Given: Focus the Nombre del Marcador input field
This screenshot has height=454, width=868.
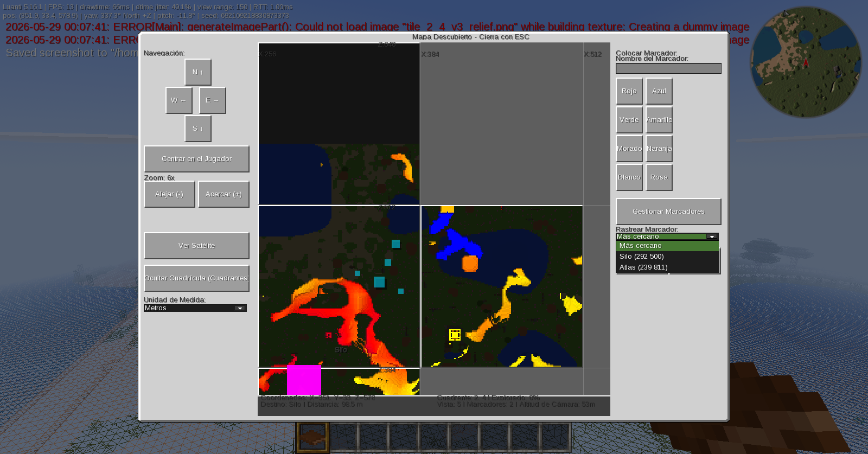Looking at the screenshot, I should (x=668, y=68).
